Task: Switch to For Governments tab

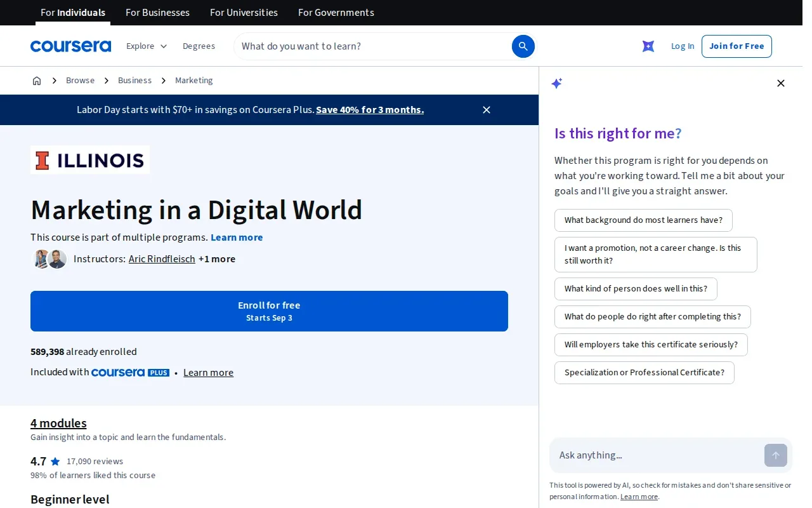Action: (x=336, y=13)
